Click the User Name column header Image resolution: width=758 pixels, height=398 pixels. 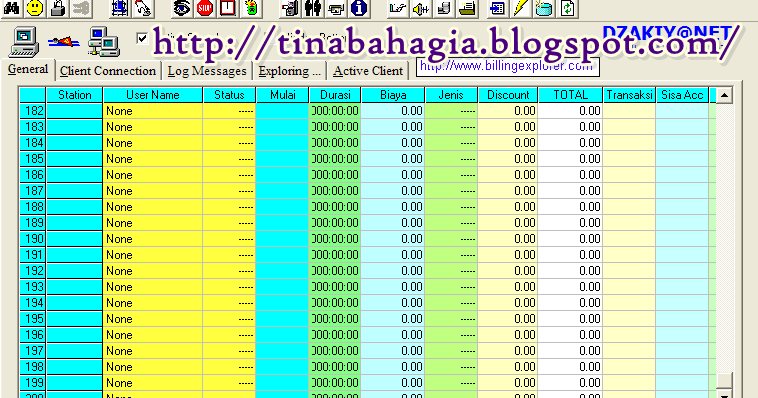pyautogui.click(x=153, y=95)
